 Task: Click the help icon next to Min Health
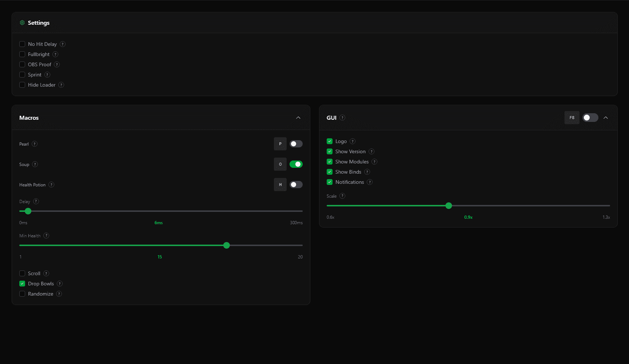(x=46, y=236)
